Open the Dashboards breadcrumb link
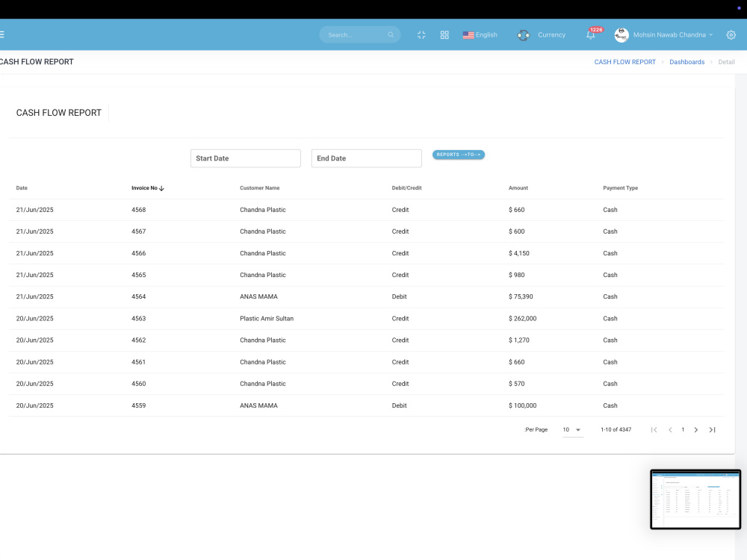 coord(686,62)
